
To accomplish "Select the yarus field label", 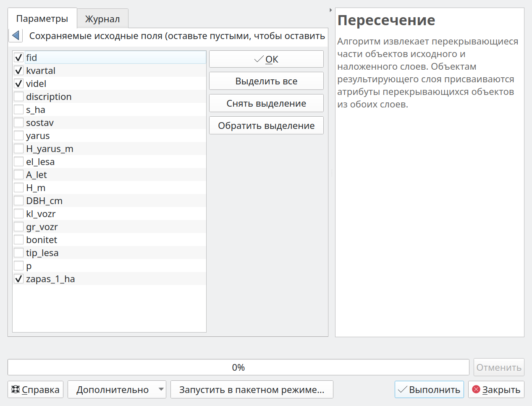I will (x=38, y=136).
